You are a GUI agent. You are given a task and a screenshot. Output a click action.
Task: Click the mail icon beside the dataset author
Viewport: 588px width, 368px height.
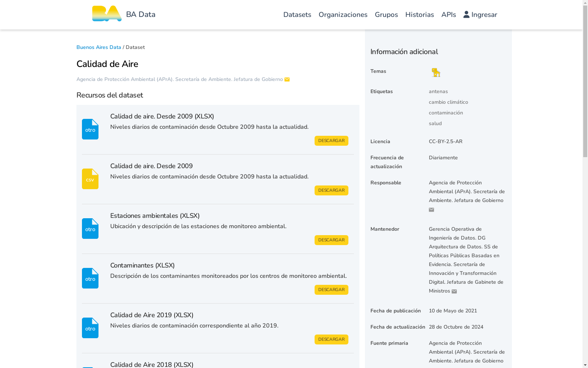(x=287, y=79)
